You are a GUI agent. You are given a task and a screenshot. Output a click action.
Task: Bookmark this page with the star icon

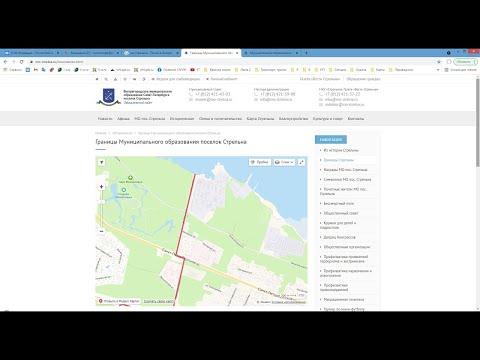tap(439, 62)
